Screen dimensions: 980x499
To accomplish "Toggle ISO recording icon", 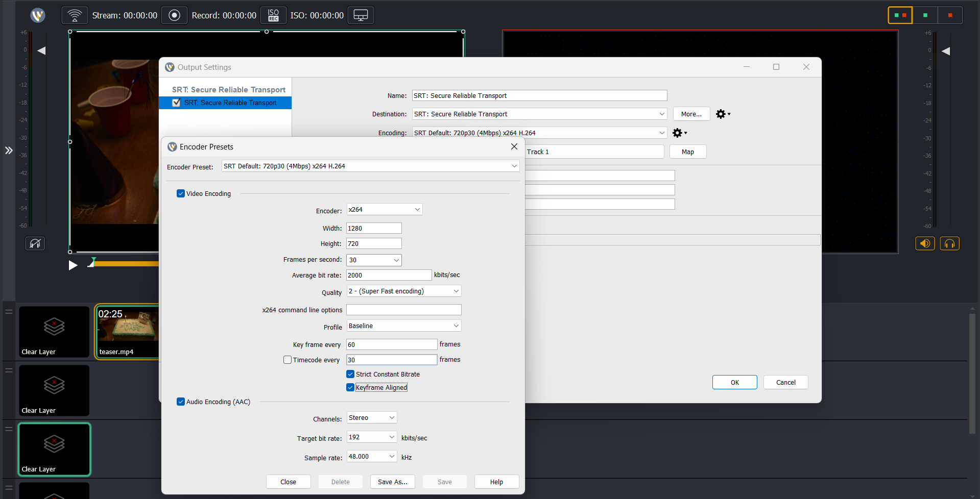I will [273, 15].
